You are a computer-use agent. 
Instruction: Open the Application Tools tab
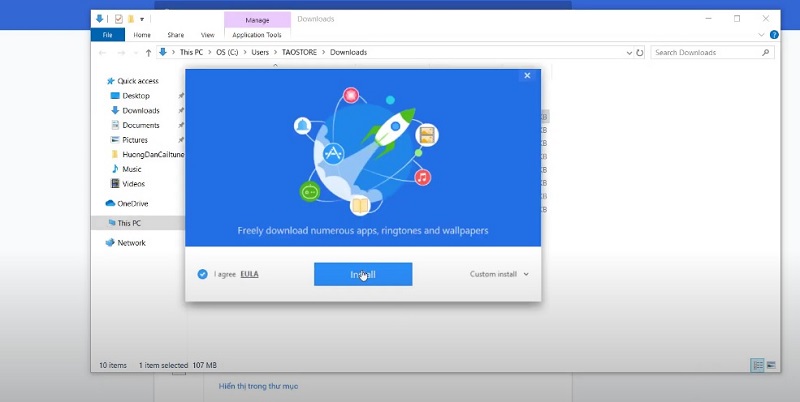pyautogui.click(x=257, y=35)
